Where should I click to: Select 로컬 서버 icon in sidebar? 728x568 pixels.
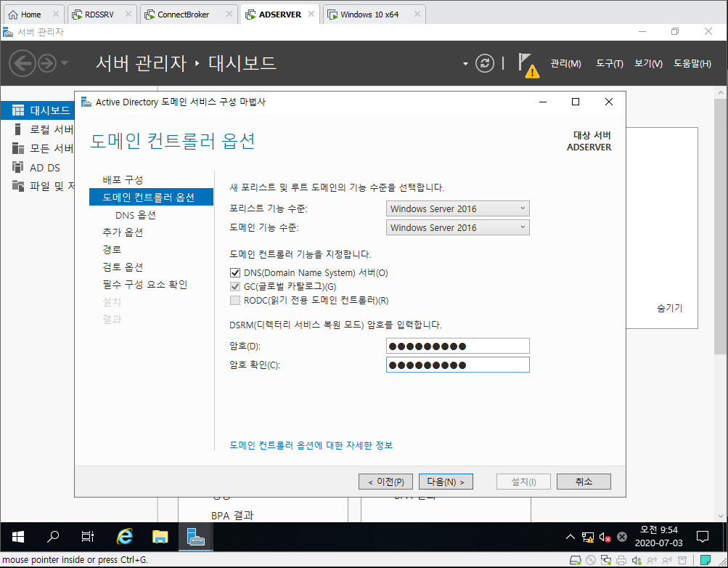point(17,129)
